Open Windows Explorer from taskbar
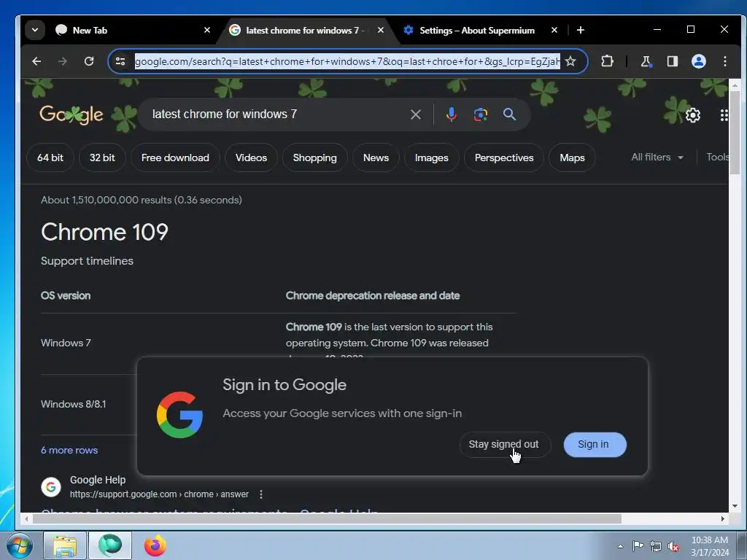The width and height of the screenshot is (747, 560). click(x=65, y=545)
